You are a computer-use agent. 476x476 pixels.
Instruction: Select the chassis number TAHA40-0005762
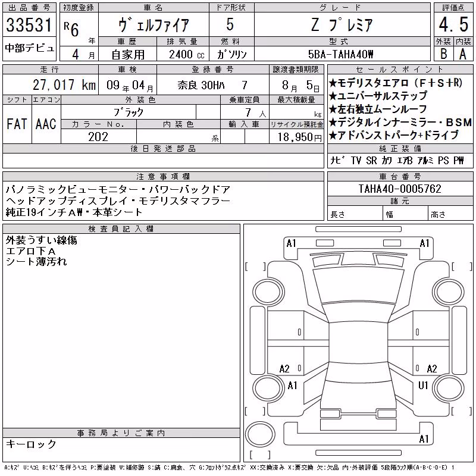tap(400, 189)
